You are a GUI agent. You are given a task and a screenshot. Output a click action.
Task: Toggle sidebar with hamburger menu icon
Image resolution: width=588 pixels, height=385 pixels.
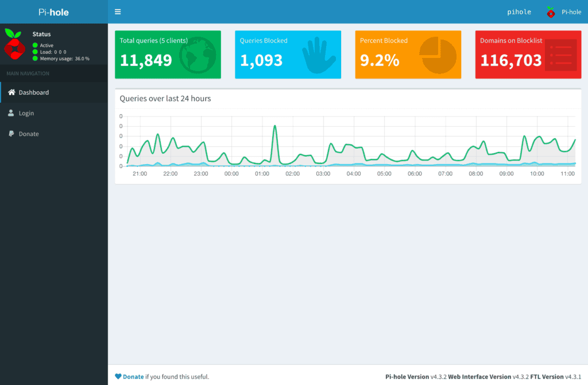118,11
